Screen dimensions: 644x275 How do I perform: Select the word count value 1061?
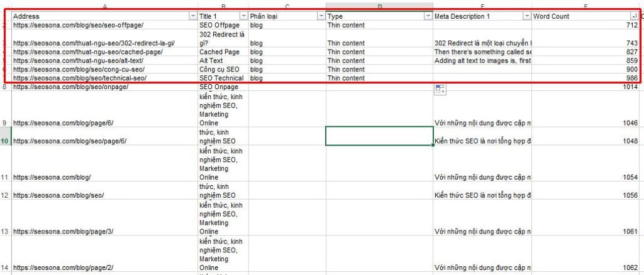(x=631, y=231)
